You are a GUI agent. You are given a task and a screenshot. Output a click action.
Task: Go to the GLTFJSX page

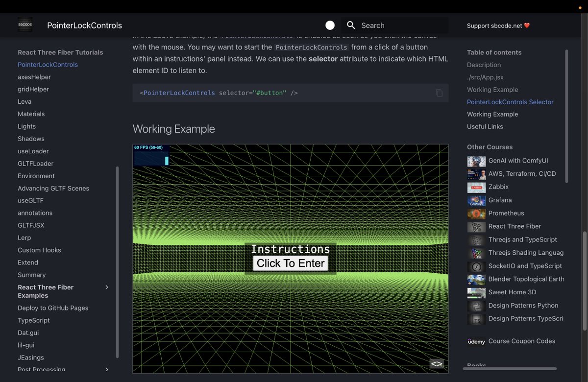[x=31, y=225]
